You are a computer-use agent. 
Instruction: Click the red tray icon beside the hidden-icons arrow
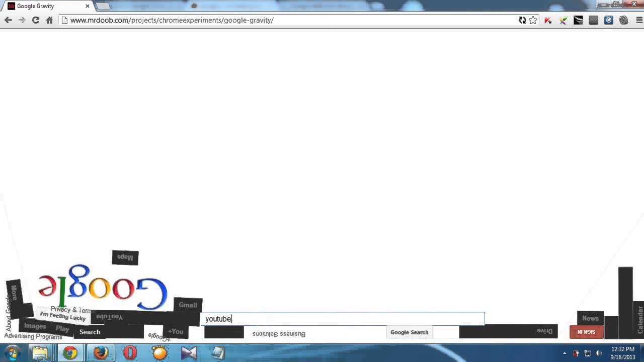[x=576, y=353]
